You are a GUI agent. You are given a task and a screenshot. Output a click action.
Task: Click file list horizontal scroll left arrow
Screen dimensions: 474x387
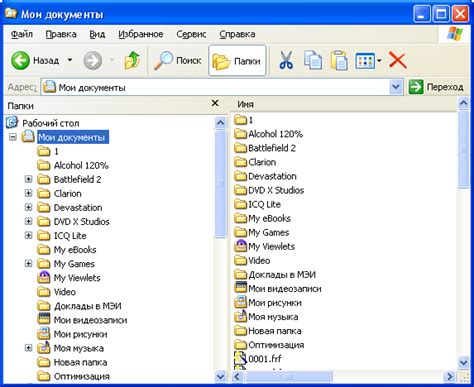point(237,377)
